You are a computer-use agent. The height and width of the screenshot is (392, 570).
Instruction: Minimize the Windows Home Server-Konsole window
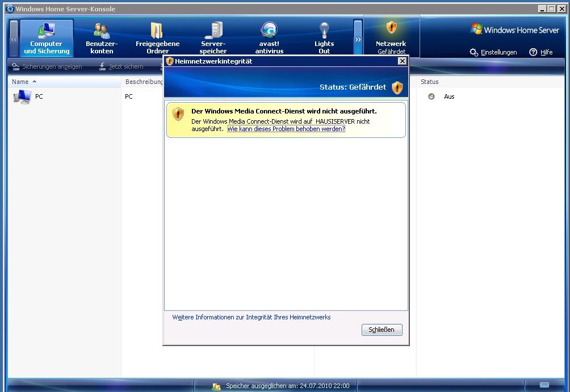click(x=542, y=9)
